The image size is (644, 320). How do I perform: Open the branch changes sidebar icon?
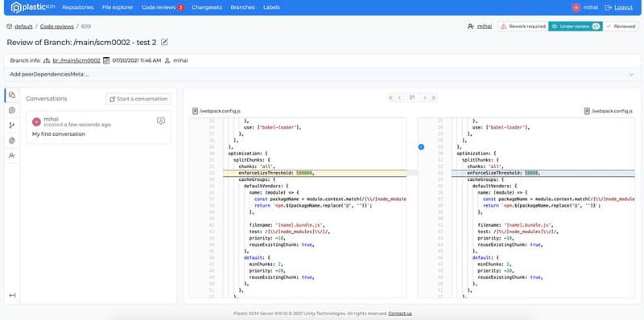(12, 125)
